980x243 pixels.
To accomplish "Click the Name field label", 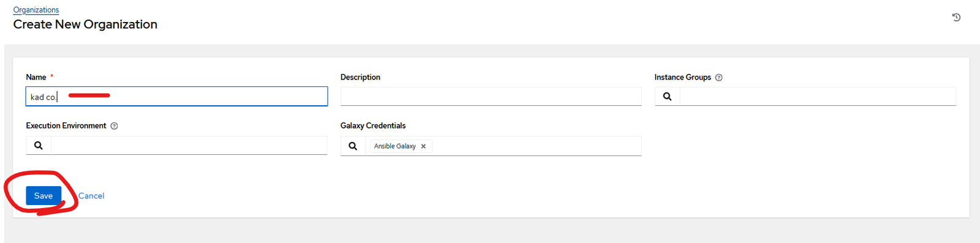I will [36, 77].
